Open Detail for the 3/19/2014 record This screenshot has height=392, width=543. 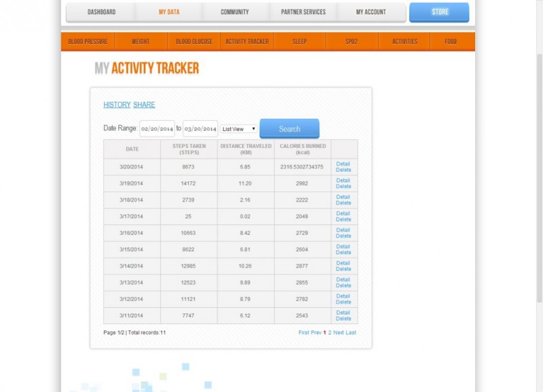pos(343,180)
